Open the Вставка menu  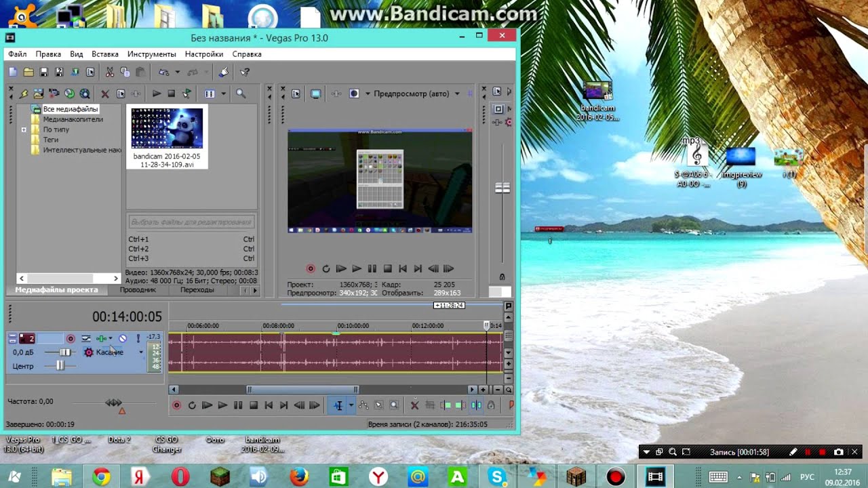click(x=105, y=54)
